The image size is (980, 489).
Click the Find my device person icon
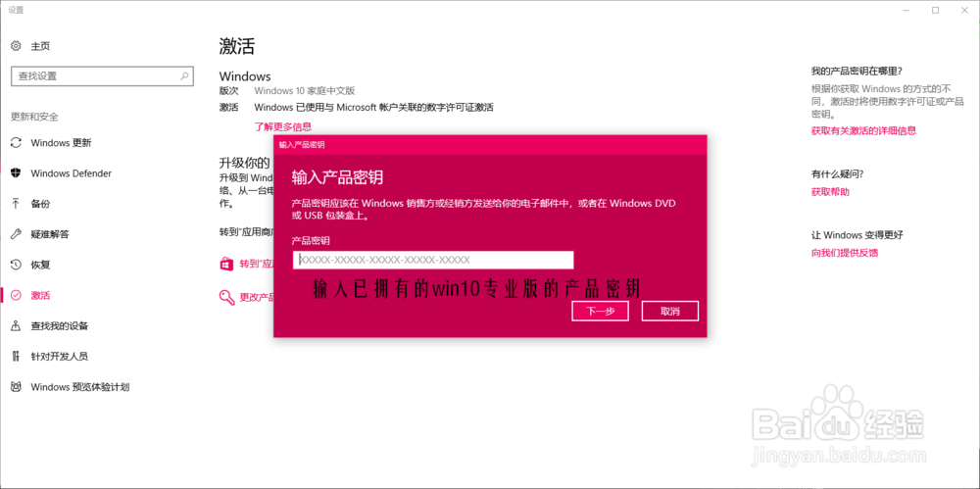17,325
